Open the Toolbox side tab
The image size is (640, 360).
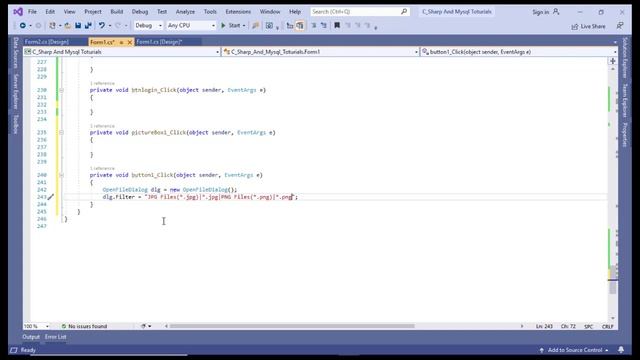[16, 124]
